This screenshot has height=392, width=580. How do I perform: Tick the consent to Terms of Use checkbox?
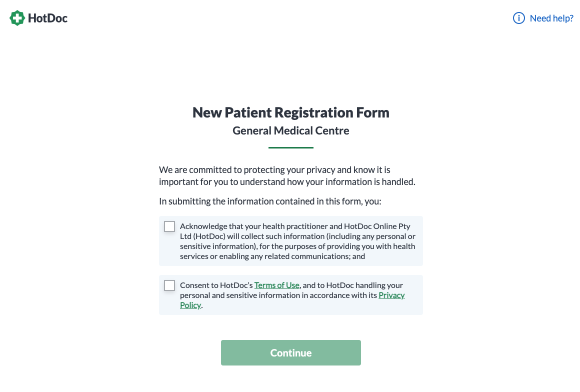tap(169, 285)
